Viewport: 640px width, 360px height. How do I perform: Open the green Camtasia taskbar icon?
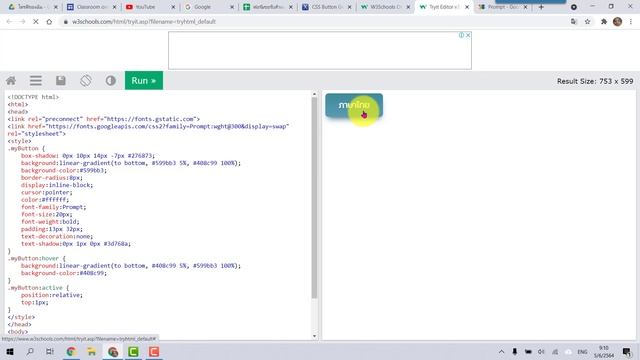133,351
